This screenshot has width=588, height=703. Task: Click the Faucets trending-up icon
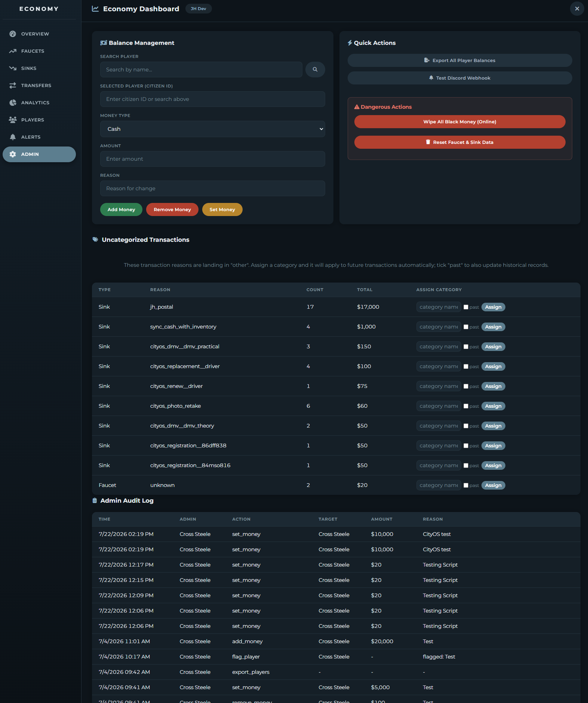[13, 51]
